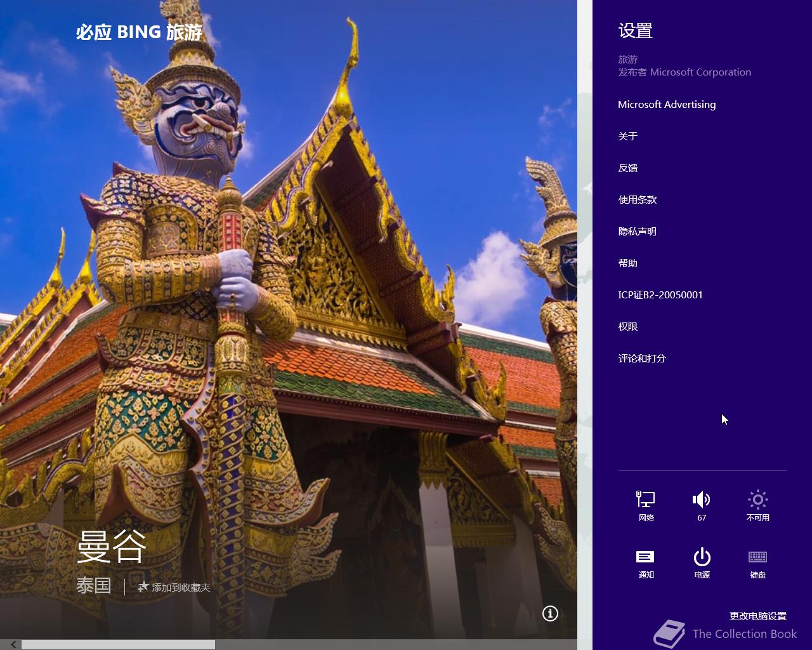Screen dimensions: 812x650
Task: Open the volume icon showing 67
Action: click(702, 506)
